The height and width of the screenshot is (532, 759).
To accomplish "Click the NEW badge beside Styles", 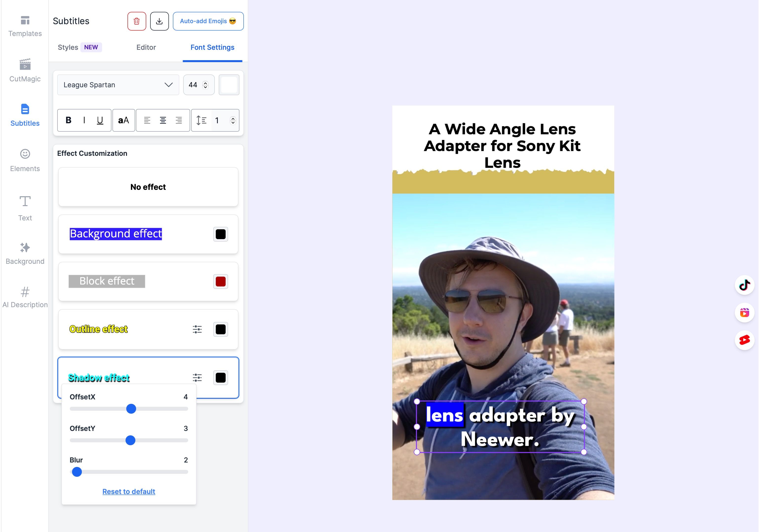I will click(91, 47).
